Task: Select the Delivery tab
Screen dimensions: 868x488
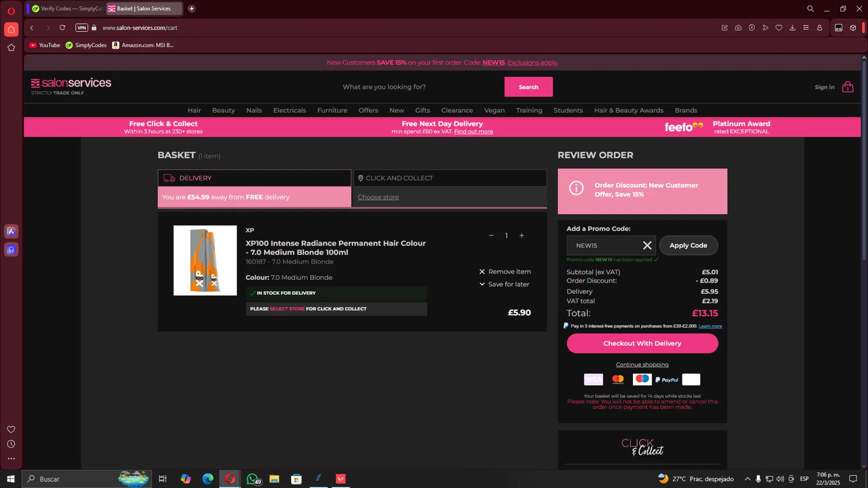Action: tap(254, 178)
